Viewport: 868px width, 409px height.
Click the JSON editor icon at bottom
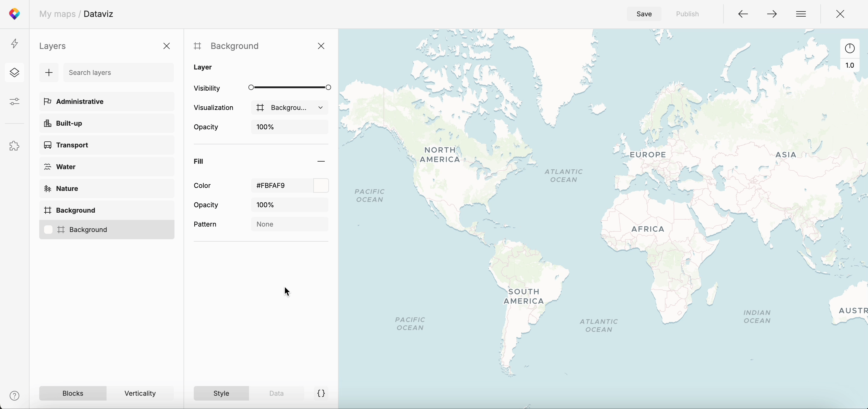(321, 393)
